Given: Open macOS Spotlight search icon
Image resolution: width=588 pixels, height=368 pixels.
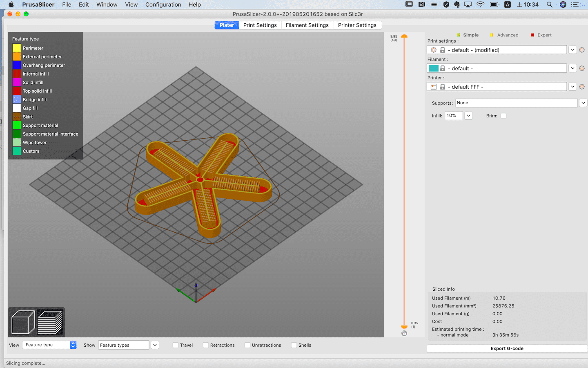Looking at the screenshot, I should [x=550, y=4].
